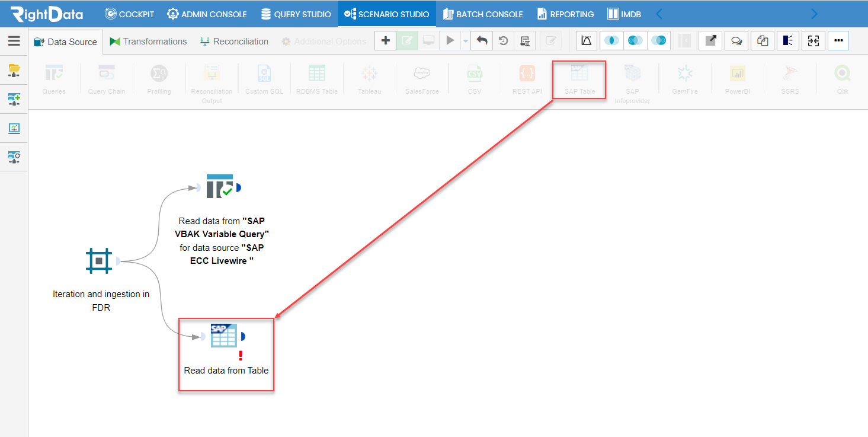Click the red exclamation warning on SAP node
Viewport: 868px width, 437px height.
(241, 356)
